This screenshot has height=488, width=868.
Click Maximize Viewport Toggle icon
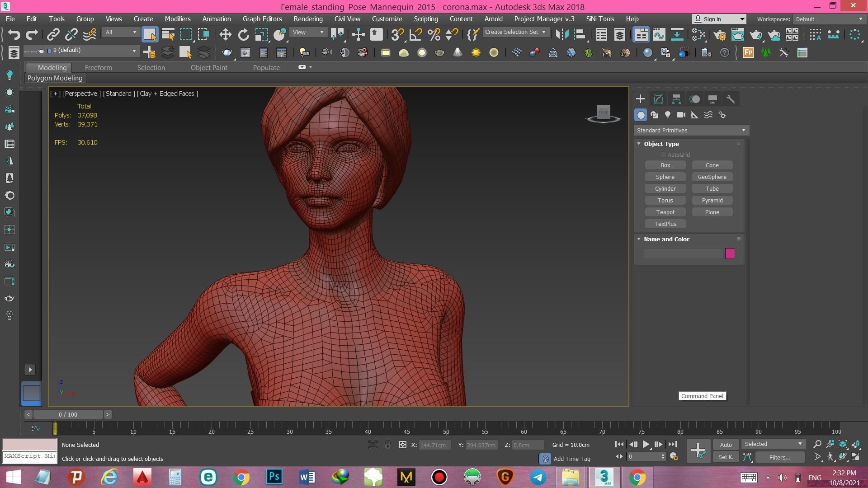(856, 457)
